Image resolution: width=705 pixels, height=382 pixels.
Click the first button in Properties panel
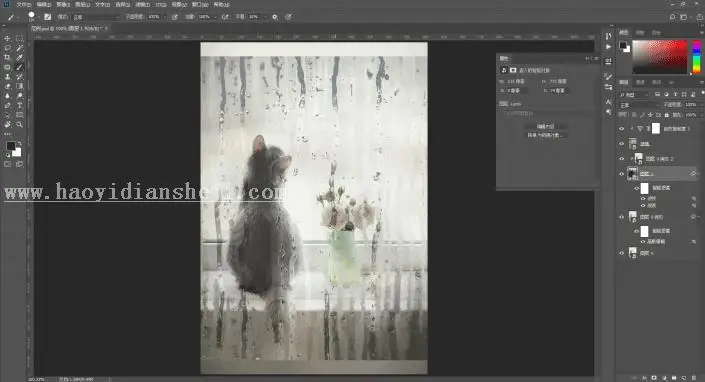[545, 127]
